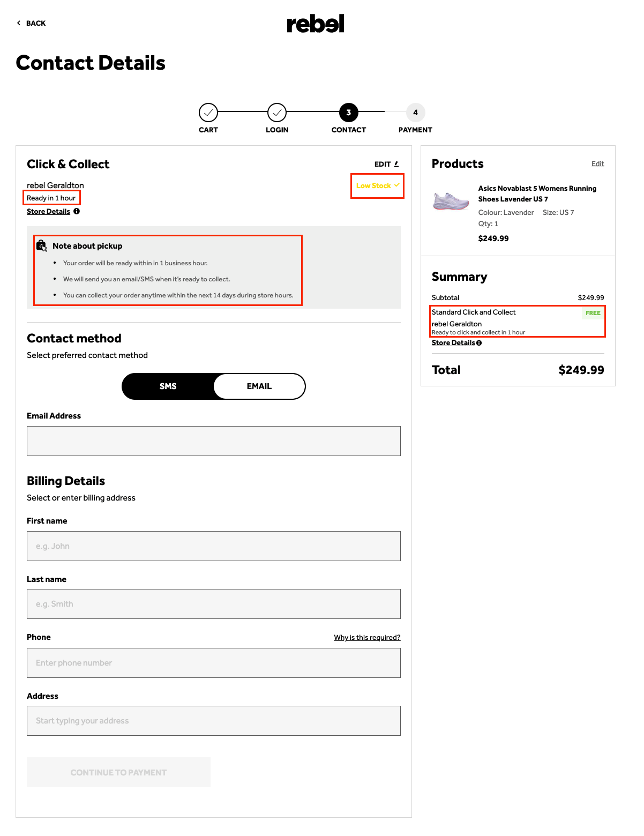Viewport: 644px width, 836px height.
Task: Click the checkmark icon on the Cart step
Action: click(x=208, y=113)
